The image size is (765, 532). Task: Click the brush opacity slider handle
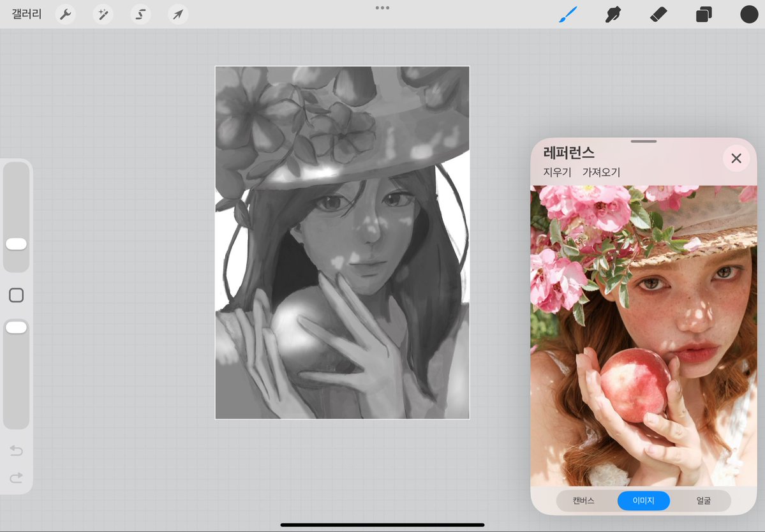coord(16,328)
